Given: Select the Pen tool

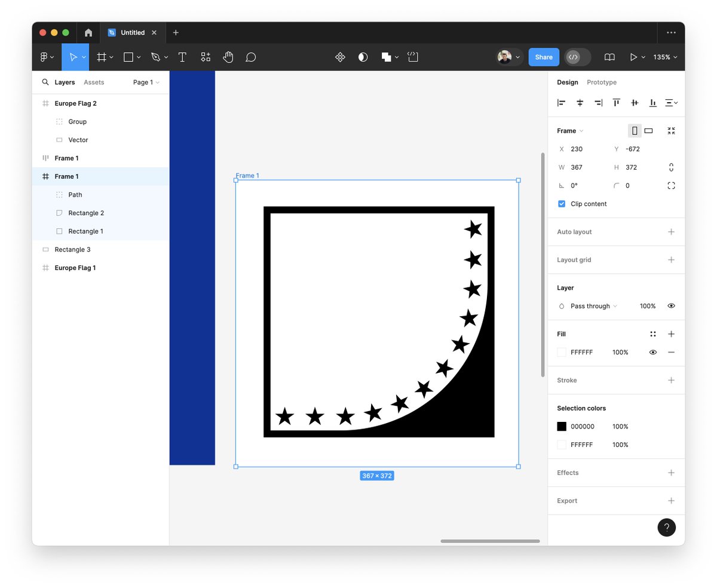Looking at the screenshot, I should tap(156, 57).
